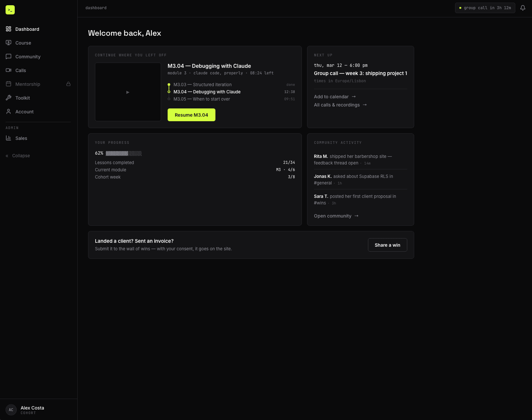Collapse the sidebar
532x420 pixels.
click(x=18, y=156)
